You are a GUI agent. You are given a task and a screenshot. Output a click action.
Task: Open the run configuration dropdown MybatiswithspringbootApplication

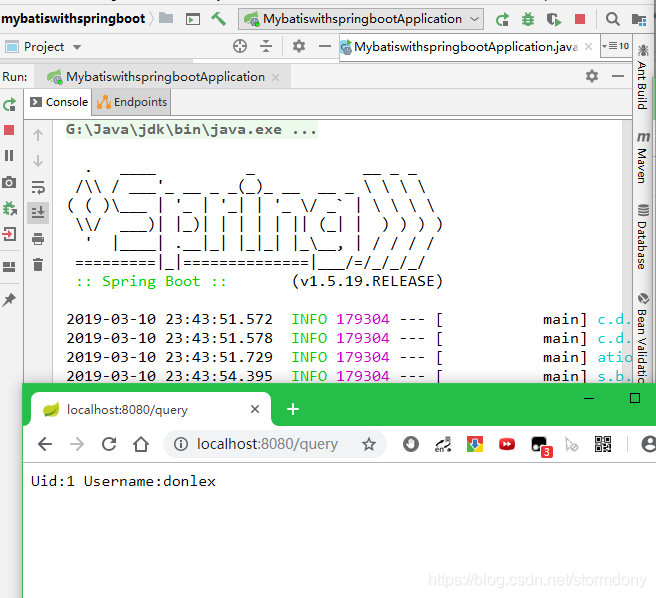pyautogui.click(x=361, y=19)
